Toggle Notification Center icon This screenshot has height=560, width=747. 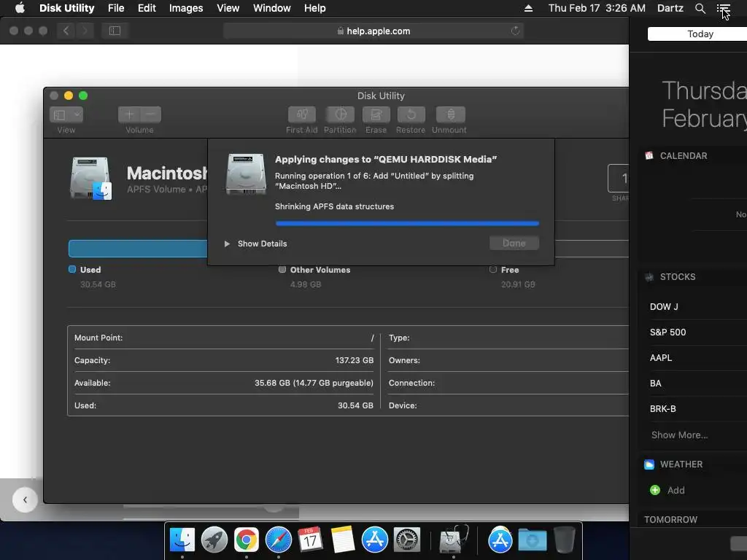click(x=723, y=8)
